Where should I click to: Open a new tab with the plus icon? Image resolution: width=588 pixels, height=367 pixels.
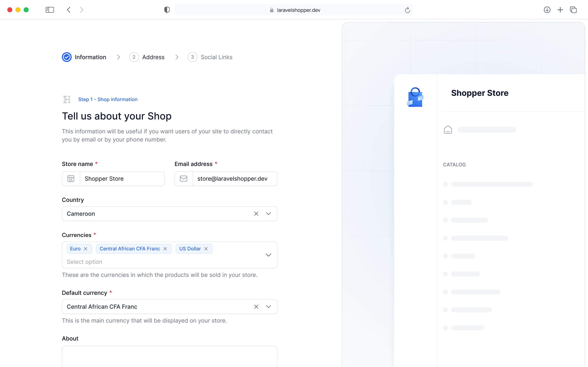point(560,10)
